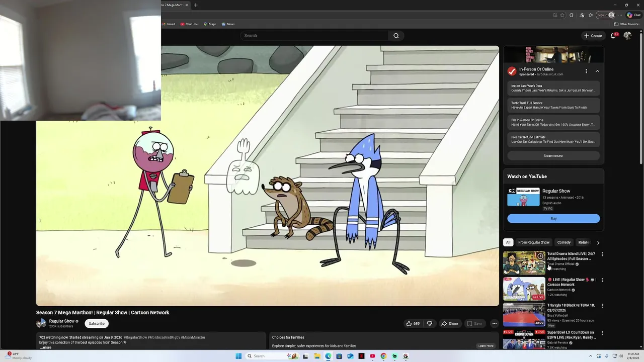Open a new browser tab
This screenshot has width=644, height=362.
[x=196, y=5]
